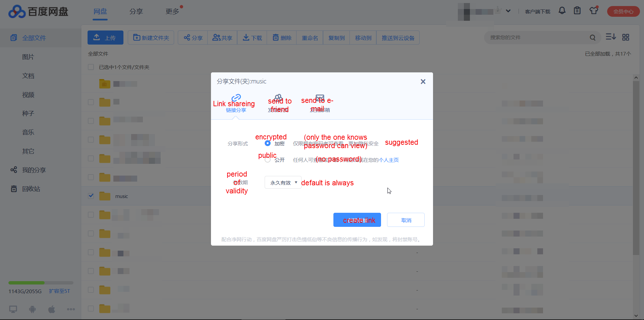Click 复制到 copy-to toolbar button
This screenshot has width=644, height=320.
click(336, 38)
